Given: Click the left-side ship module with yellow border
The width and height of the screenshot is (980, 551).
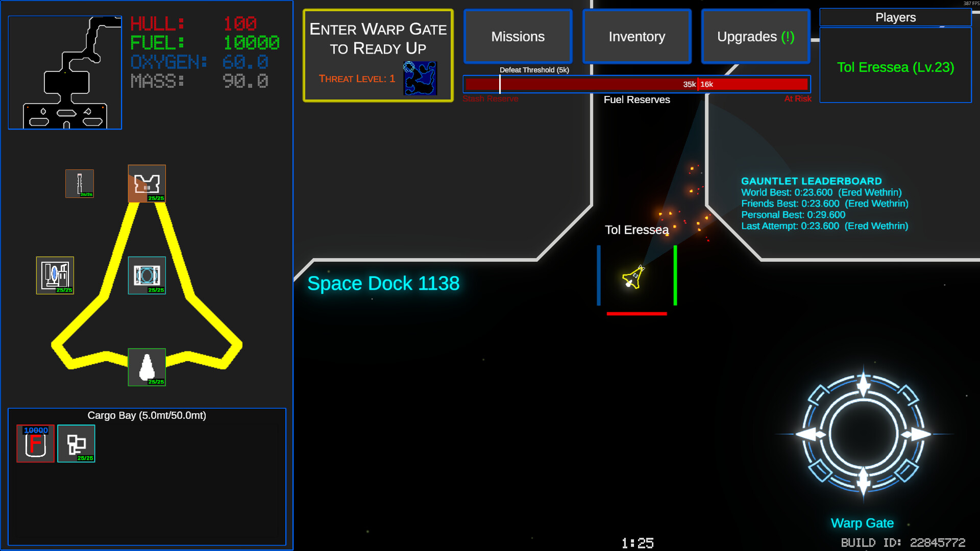Looking at the screenshot, I should (x=55, y=275).
